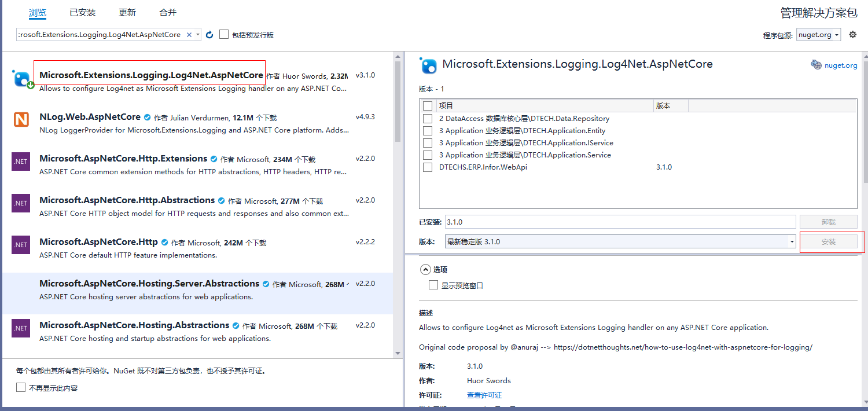This screenshot has width=868, height=411.
Task: Toggle include prerelease checkbox
Action: [224, 35]
